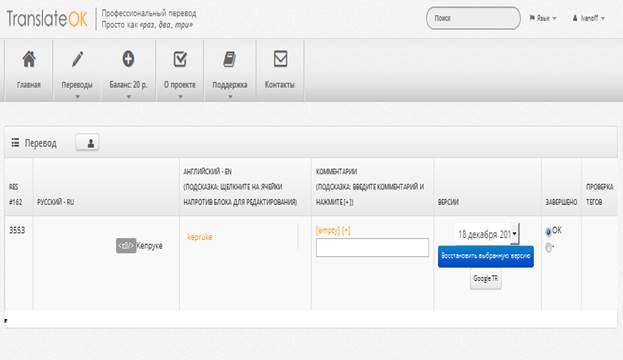623x360 pixels.
Task: Click the Восстановить выбранную версию button
Action: (x=486, y=256)
